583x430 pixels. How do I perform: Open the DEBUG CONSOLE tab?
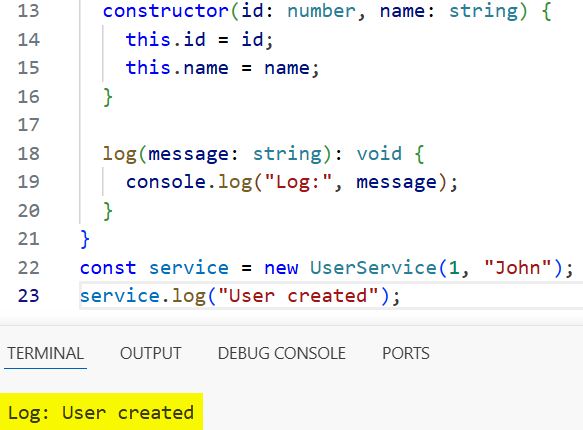click(x=281, y=353)
